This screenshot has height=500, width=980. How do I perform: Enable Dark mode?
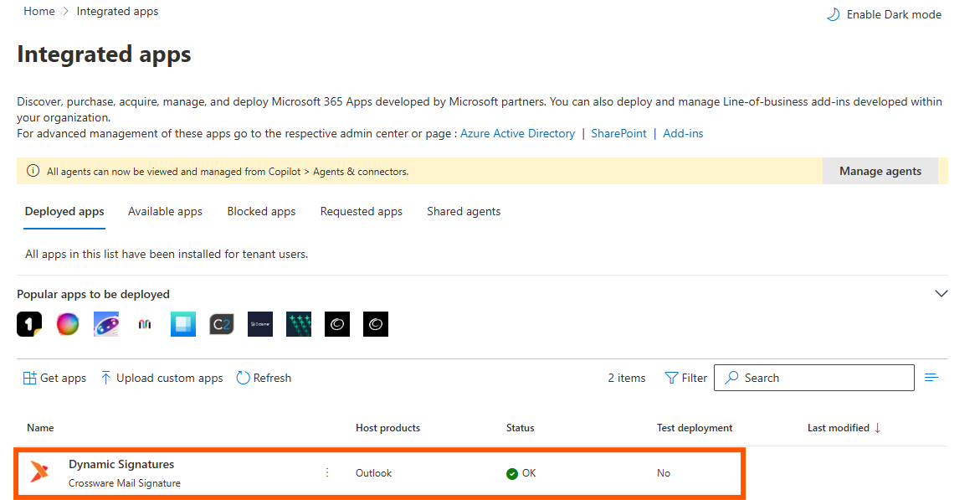[884, 14]
